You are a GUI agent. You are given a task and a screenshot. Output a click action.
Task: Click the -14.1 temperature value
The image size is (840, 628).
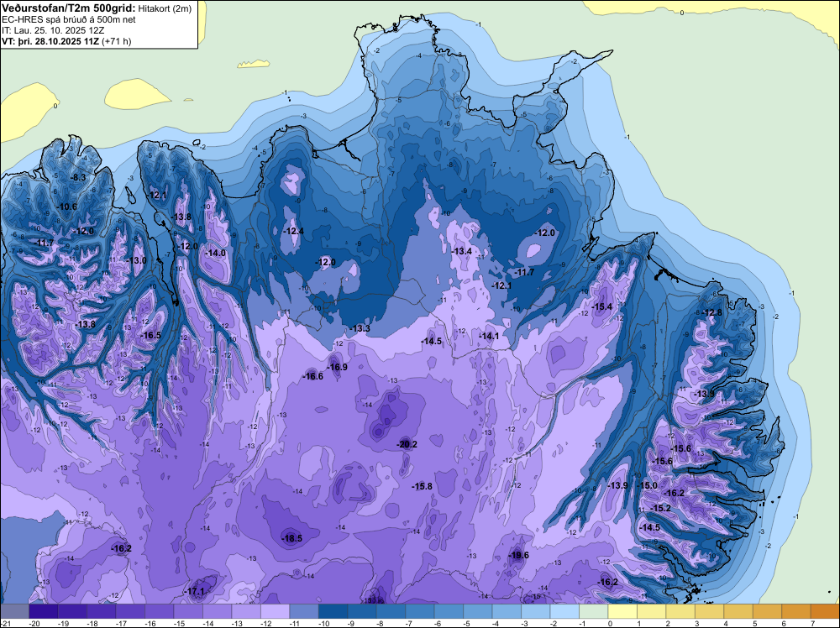489,336
